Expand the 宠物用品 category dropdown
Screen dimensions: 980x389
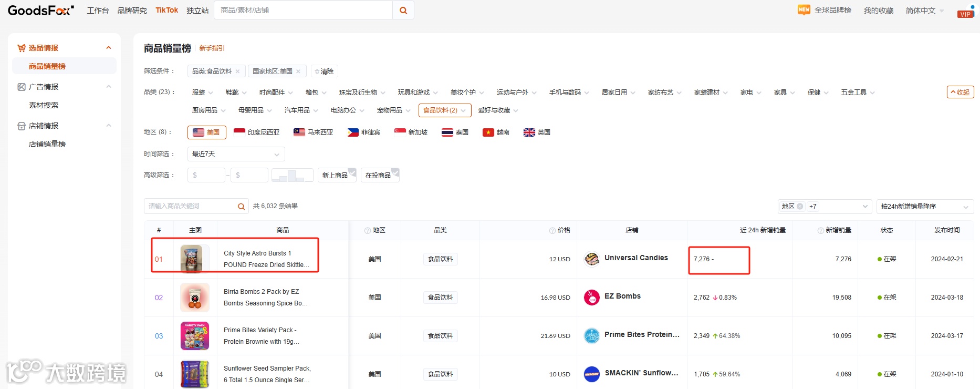pyautogui.click(x=394, y=110)
